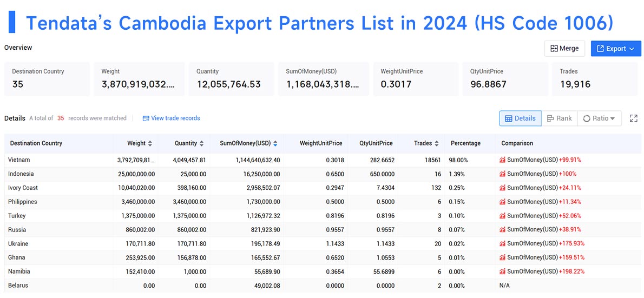Click comparison chart icon in Ivory Coast row
The image size is (644, 298).
[x=502, y=188]
